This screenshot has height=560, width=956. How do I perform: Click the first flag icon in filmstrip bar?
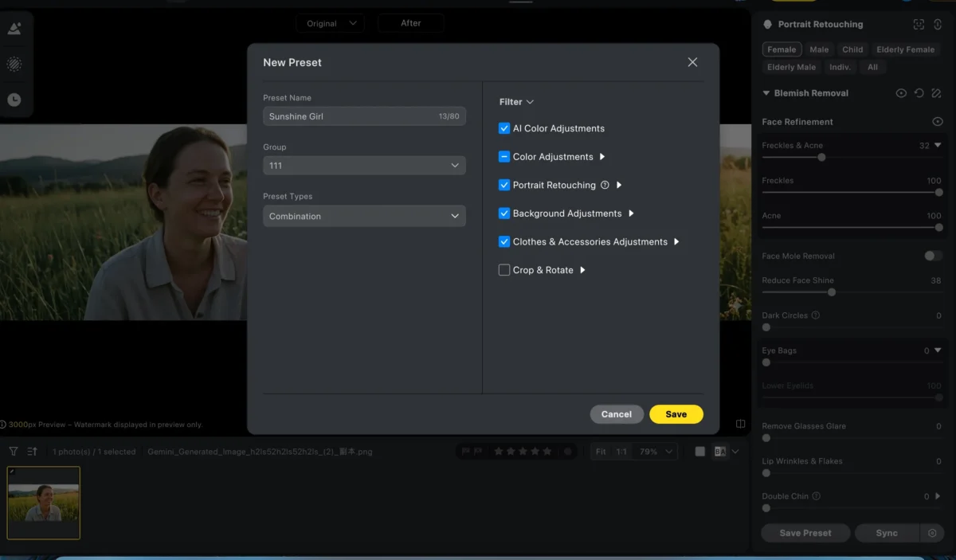click(467, 452)
